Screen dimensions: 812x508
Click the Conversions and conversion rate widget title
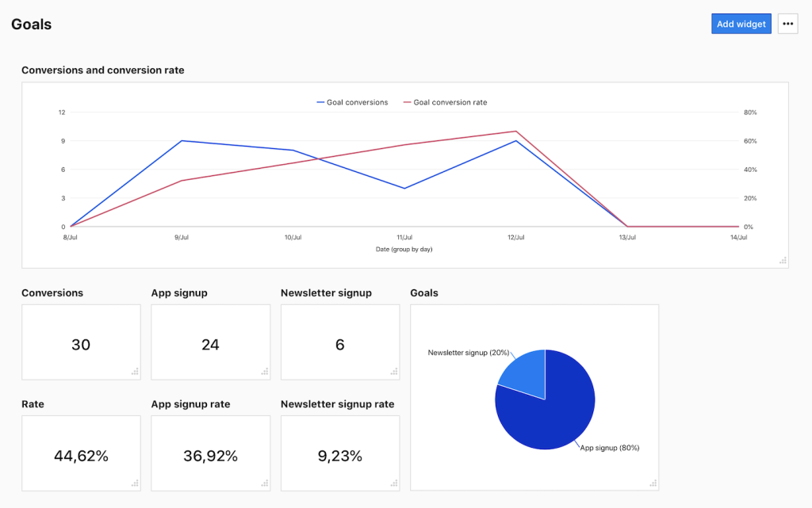pos(102,70)
